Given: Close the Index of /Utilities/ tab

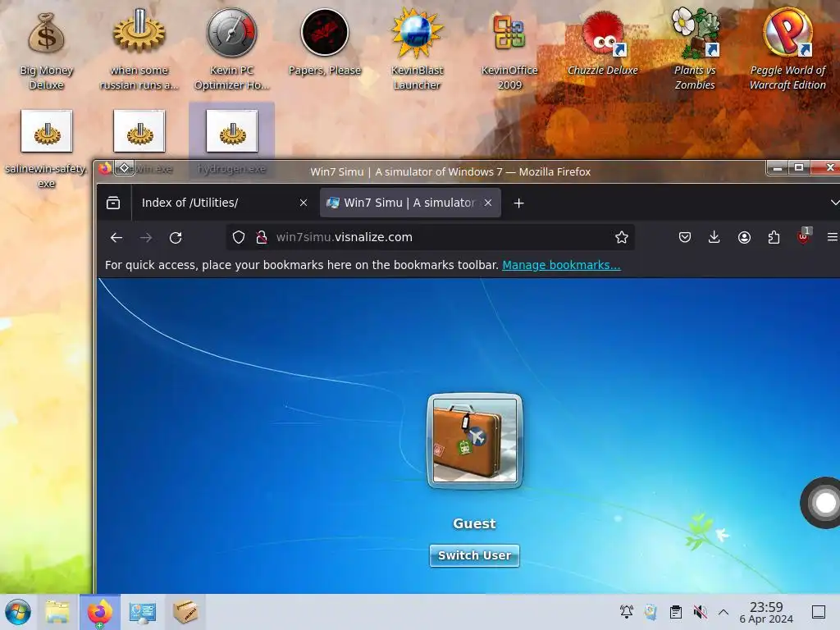Looking at the screenshot, I should [x=304, y=203].
